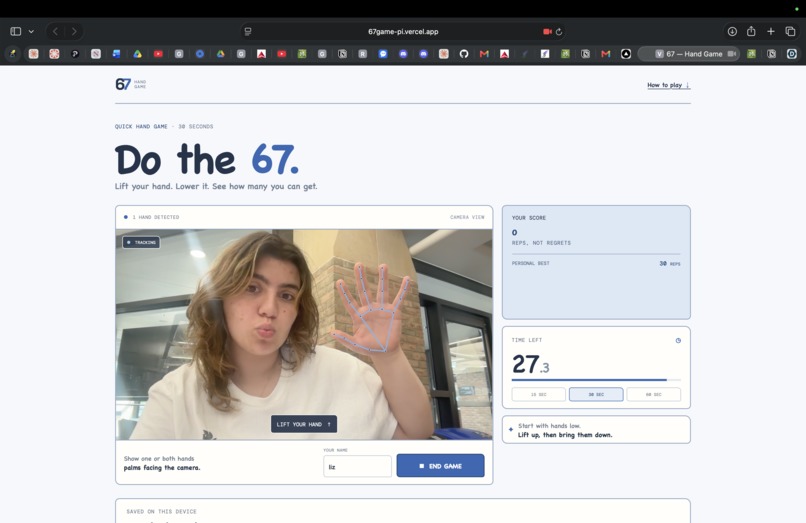Open the pinned lightning icon tab
The image size is (806, 523).
(x=13, y=53)
